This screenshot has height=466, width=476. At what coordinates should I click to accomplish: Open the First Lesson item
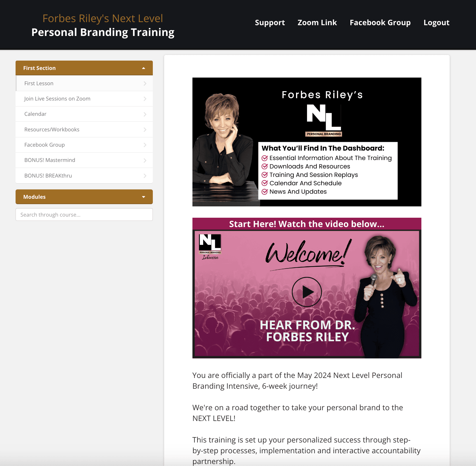coord(84,83)
